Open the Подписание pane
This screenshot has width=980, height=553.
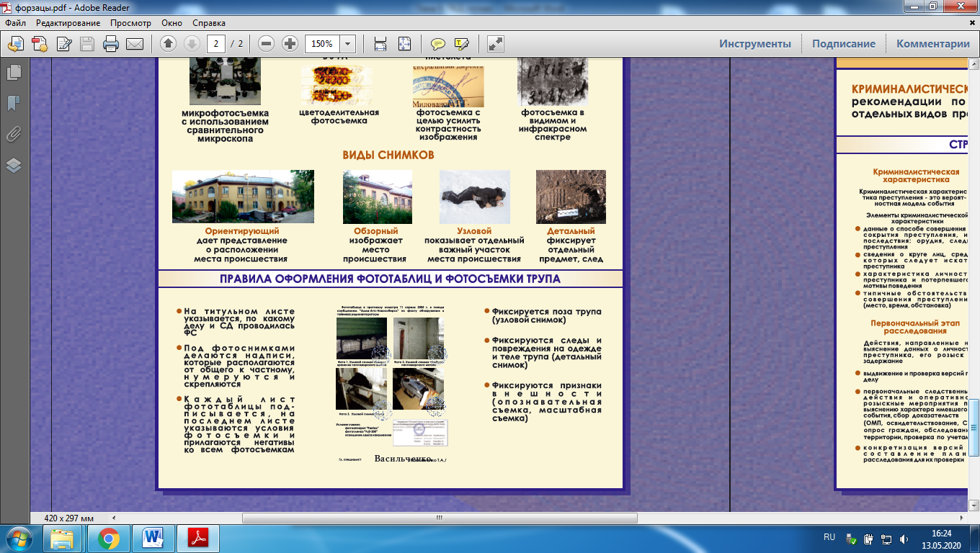click(844, 44)
